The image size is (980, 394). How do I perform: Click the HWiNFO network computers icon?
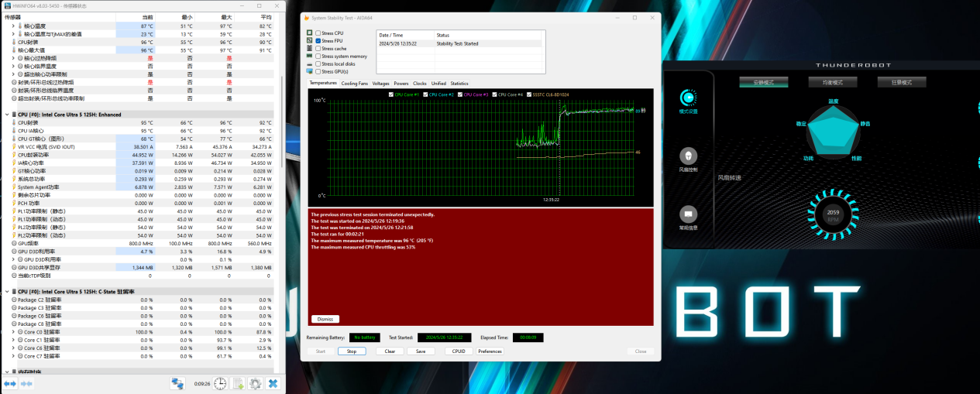click(x=178, y=383)
